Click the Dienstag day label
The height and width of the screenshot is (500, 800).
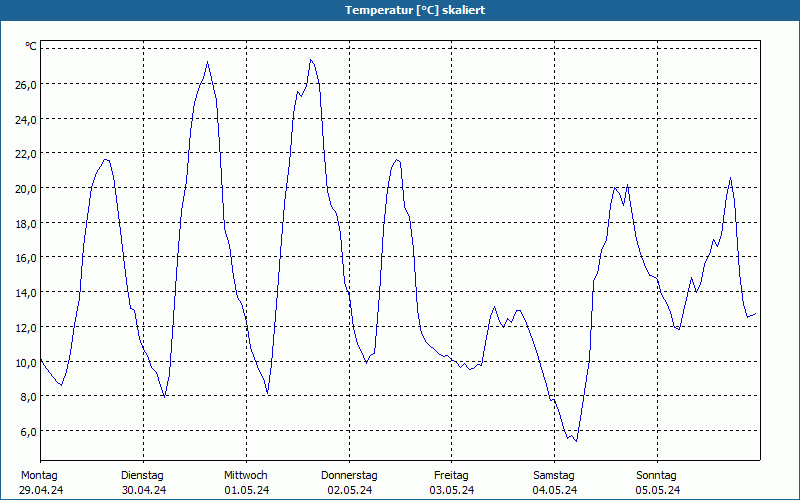pyautogui.click(x=142, y=476)
